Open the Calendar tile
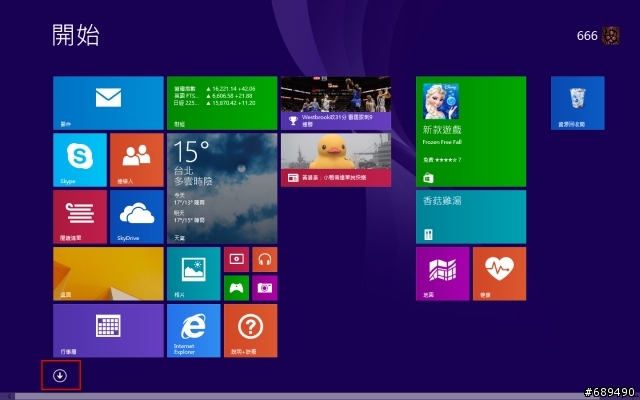 coord(108,331)
